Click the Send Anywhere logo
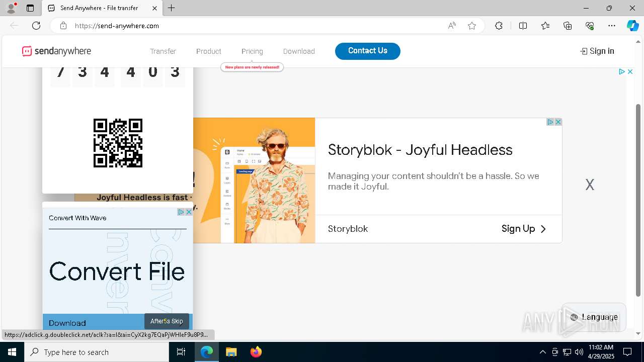Viewport: 644px width, 362px height. [x=56, y=51]
